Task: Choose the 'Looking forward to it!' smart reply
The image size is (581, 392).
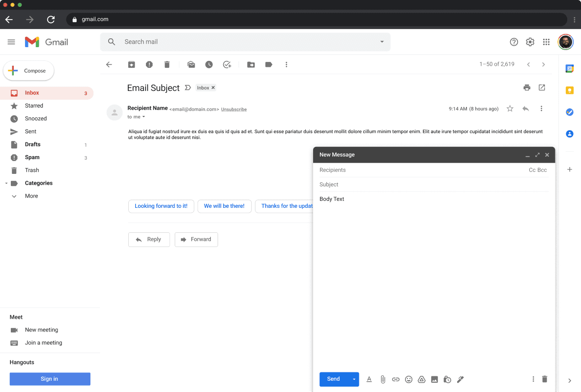Action: (161, 206)
